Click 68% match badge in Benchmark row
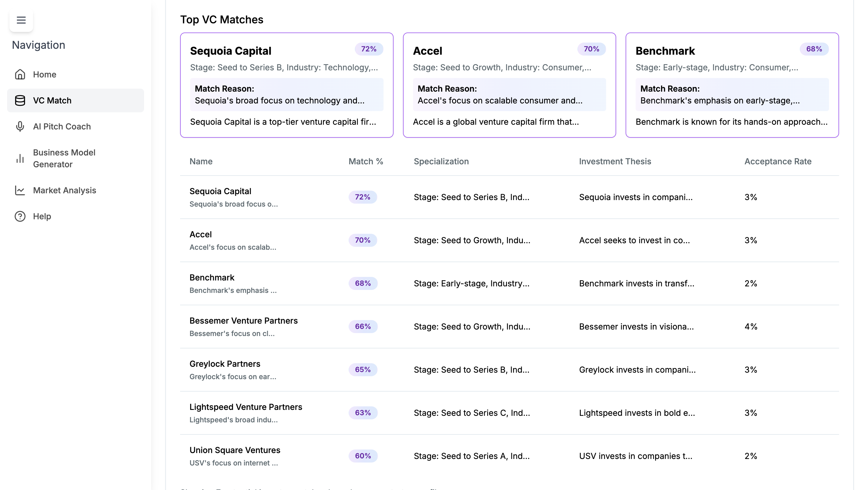The height and width of the screenshot is (490, 868). (363, 283)
